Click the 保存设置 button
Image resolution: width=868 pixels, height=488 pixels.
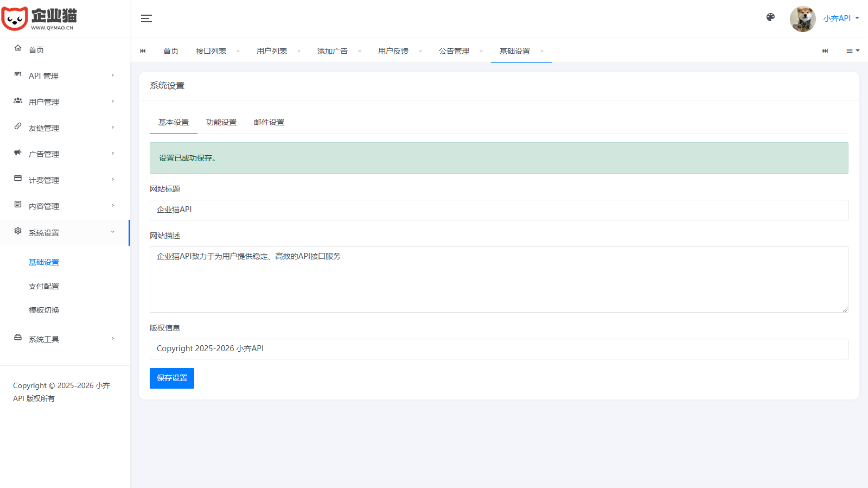click(x=172, y=378)
